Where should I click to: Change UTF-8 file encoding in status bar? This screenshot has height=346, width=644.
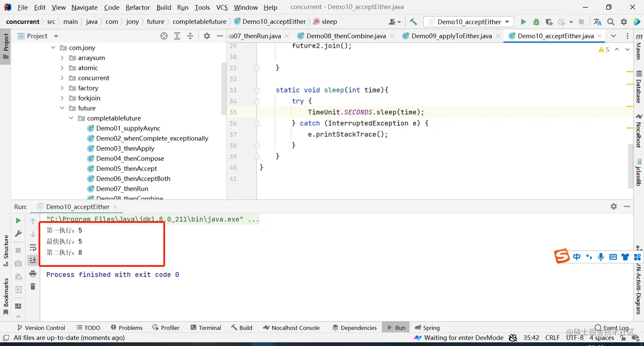[x=575, y=337]
